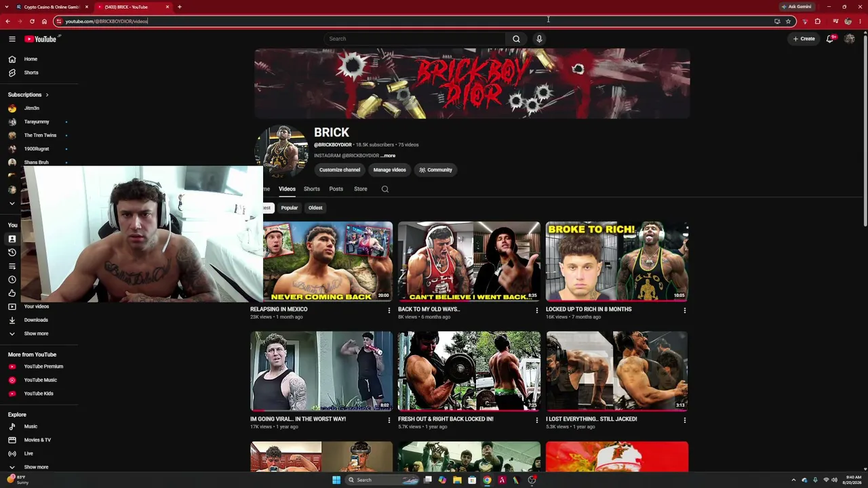Click Manage videos button
This screenshot has height=488, width=868.
tap(390, 170)
